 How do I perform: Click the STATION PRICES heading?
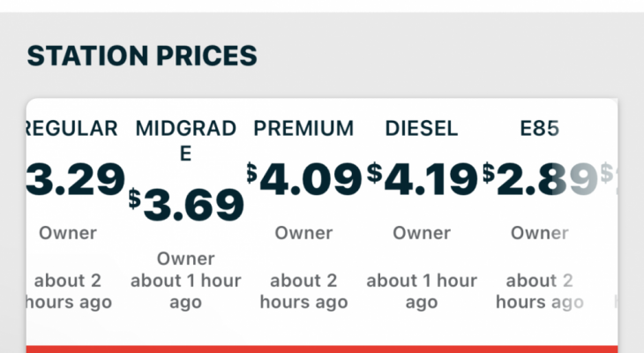(142, 56)
